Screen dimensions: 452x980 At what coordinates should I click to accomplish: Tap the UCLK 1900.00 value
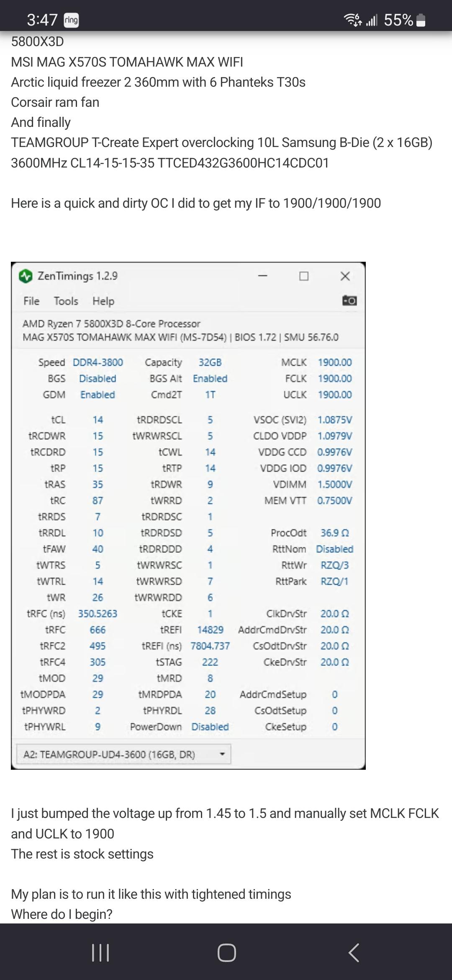tap(335, 395)
